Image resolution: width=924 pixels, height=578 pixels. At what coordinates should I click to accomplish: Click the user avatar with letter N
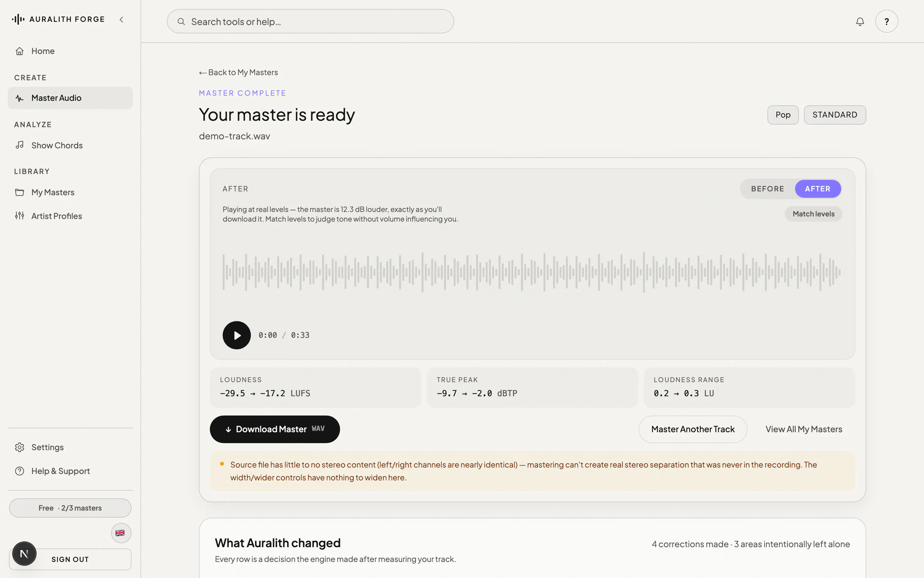point(24,554)
